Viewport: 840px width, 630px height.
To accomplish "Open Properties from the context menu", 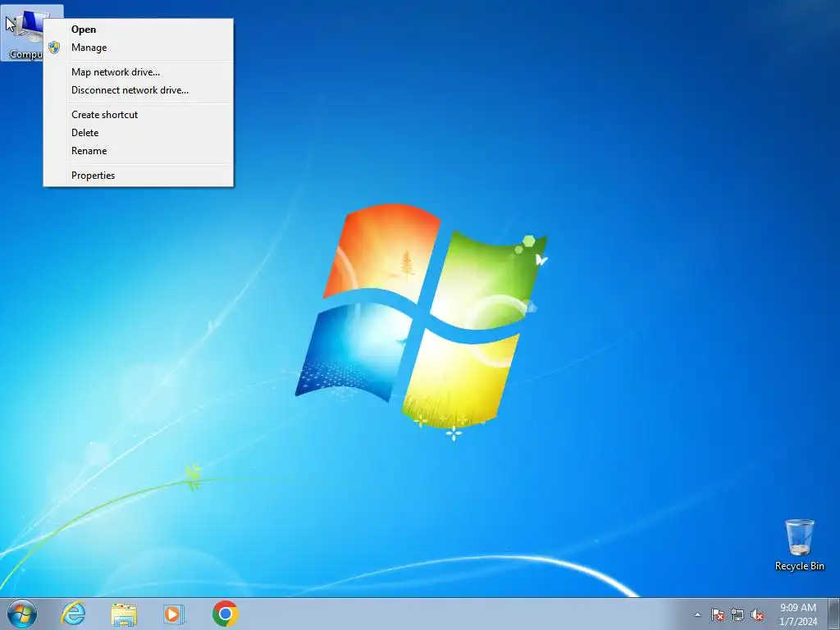I will [138, 176].
